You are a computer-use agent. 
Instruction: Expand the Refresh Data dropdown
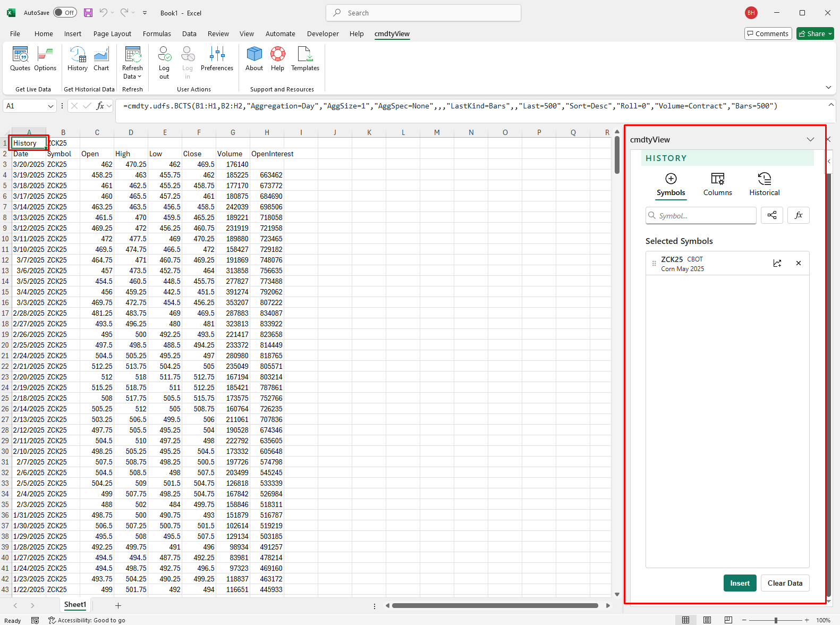(132, 63)
